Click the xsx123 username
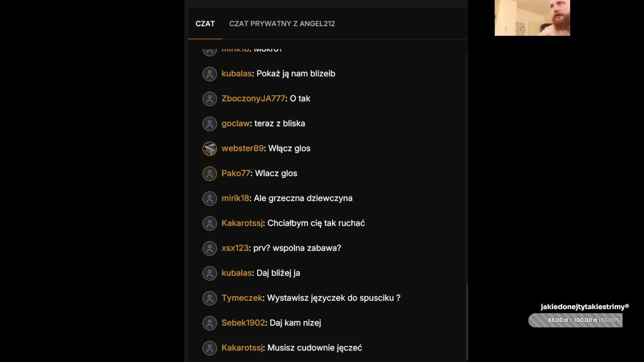644x362 pixels. 235,248
